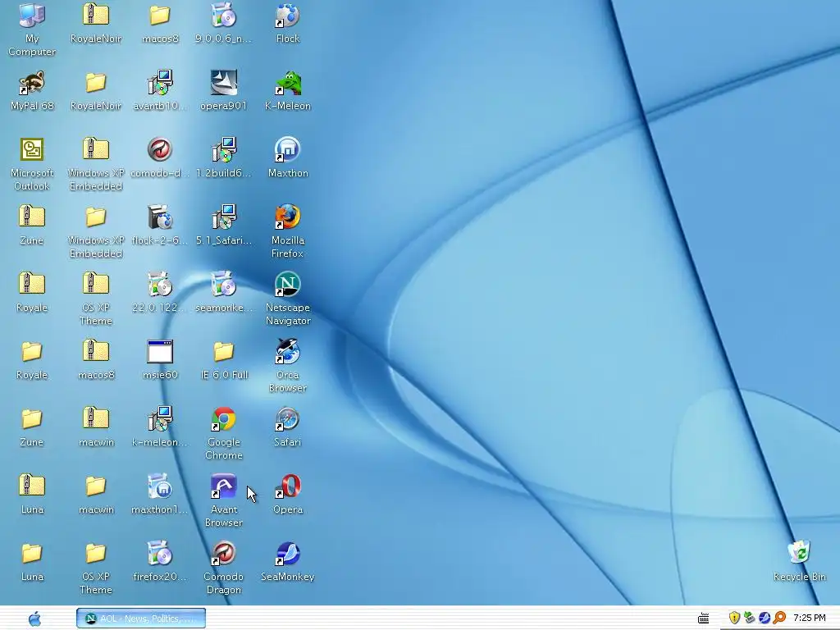Open the Apple logo start menu
The width and height of the screenshot is (840, 630).
point(34,619)
